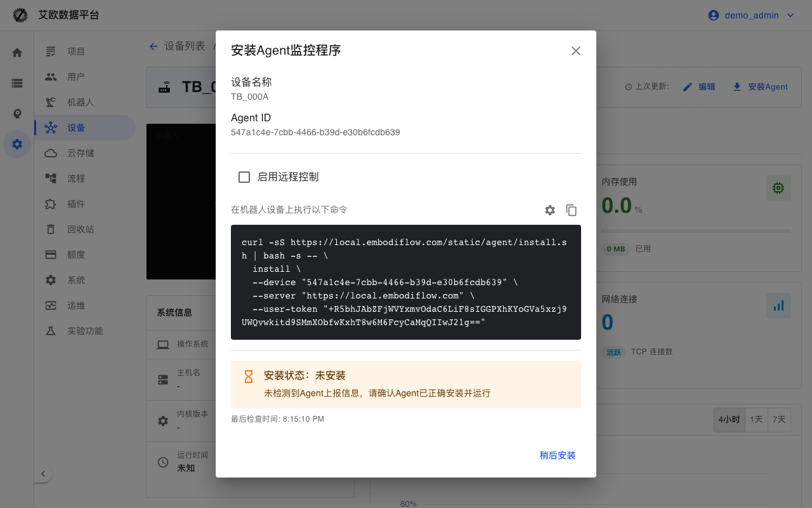Open 用户 menu item

point(85,77)
